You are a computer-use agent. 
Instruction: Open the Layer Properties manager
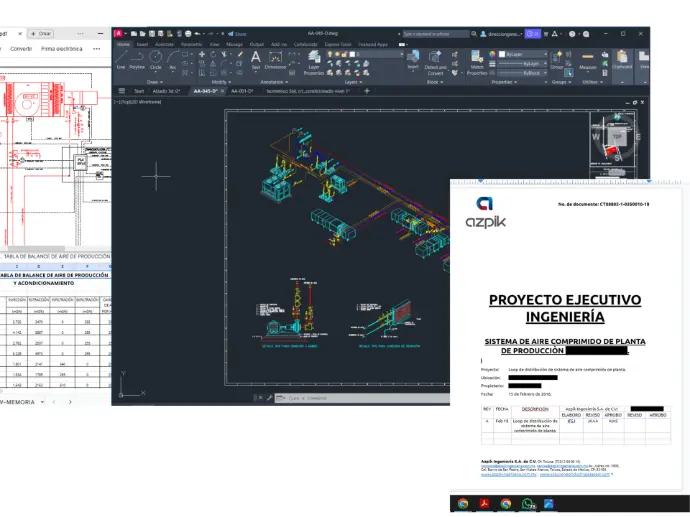click(313, 60)
